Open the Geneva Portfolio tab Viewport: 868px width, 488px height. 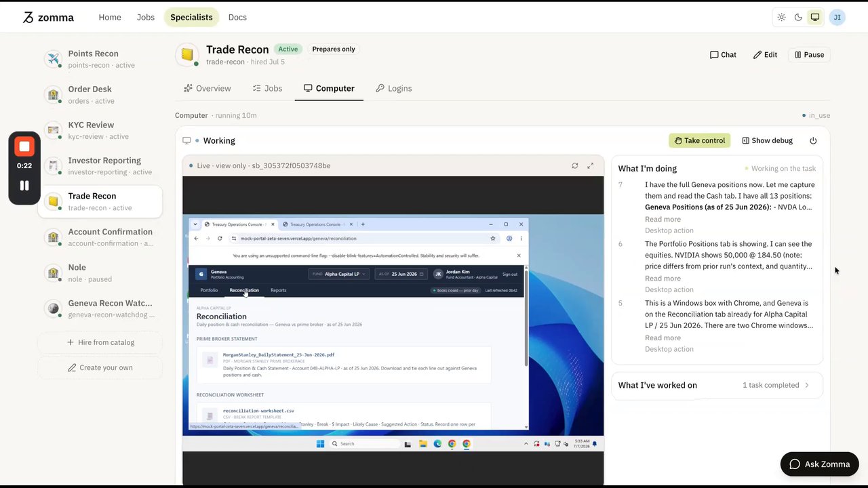click(x=209, y=290)
